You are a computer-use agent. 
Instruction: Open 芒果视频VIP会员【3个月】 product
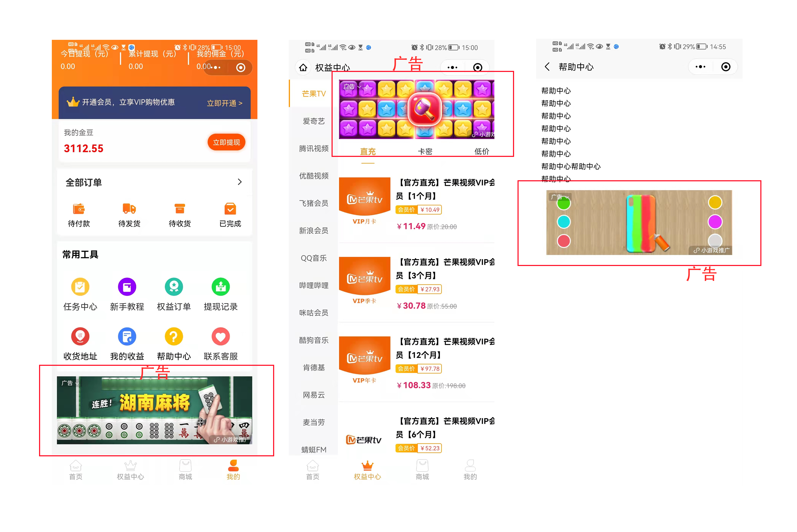point(417,284)
